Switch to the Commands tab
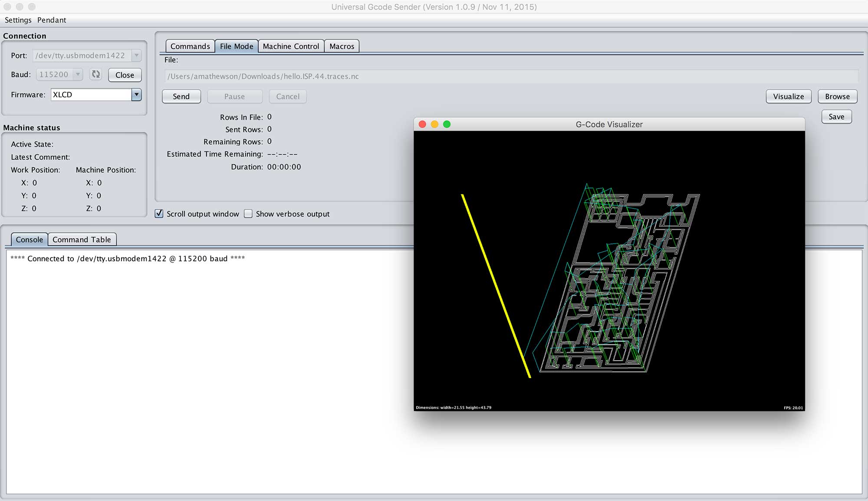Viewport: 868px width, 501px height. [190, 46]
